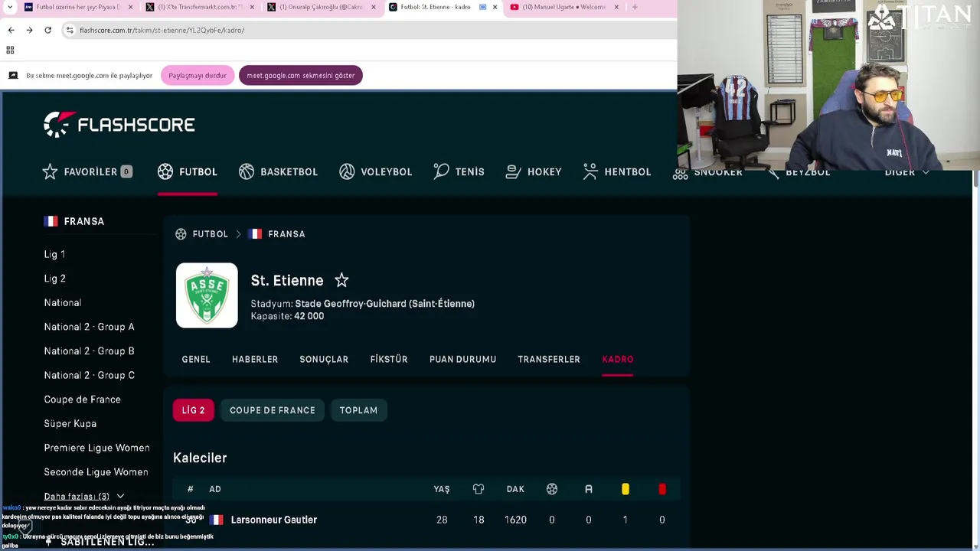Select Coupe de France squad filter
The width and height of the screenshot is (980, 551).
[x=273, y=410]
